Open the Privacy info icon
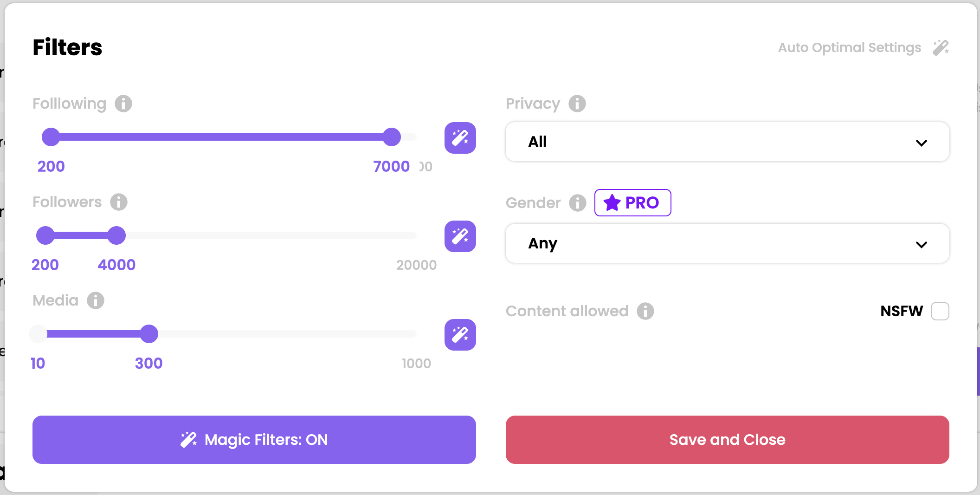This screenshot has width=980, height=495. pos(577,104)
